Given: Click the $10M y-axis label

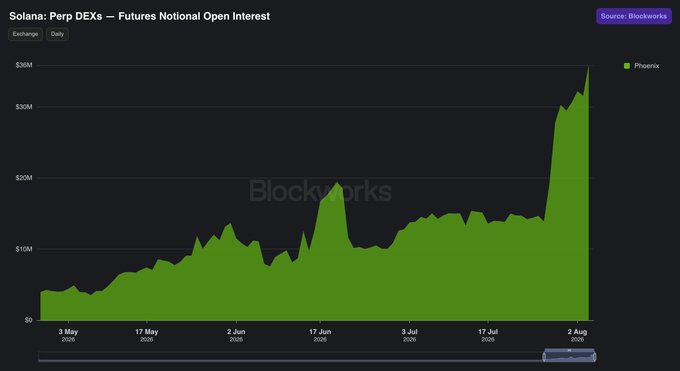Looking at the screenshot, I should pos(24,249).
